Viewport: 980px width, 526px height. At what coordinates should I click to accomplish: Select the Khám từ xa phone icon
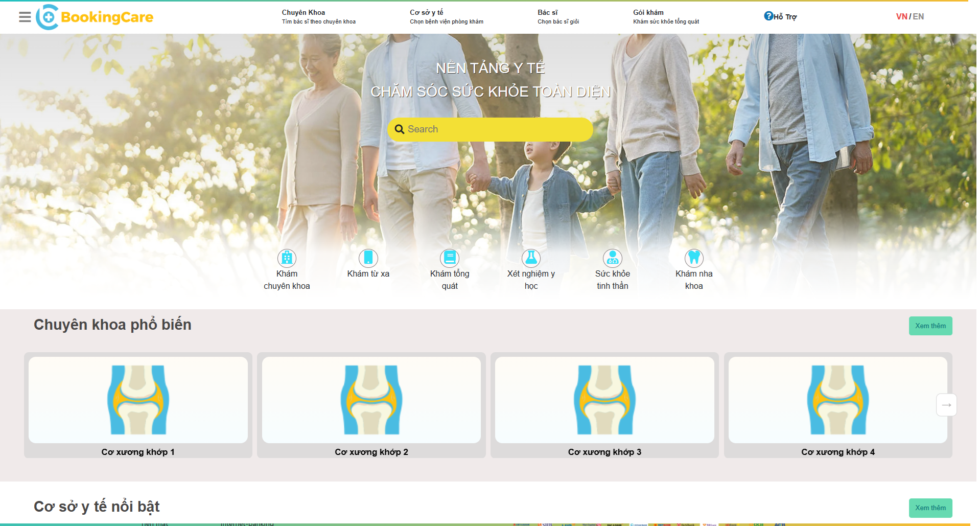368,258
